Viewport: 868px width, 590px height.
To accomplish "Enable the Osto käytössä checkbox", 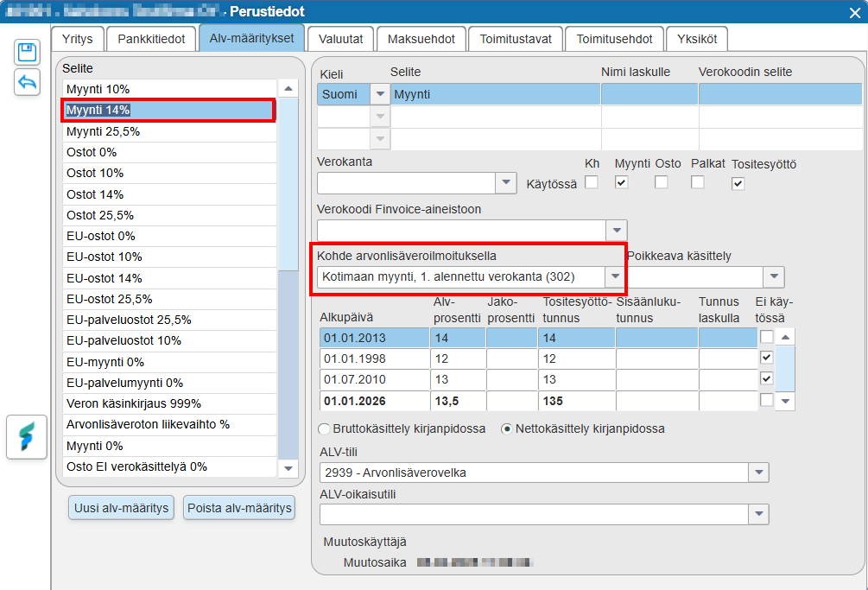I will (x=661, y=182).
